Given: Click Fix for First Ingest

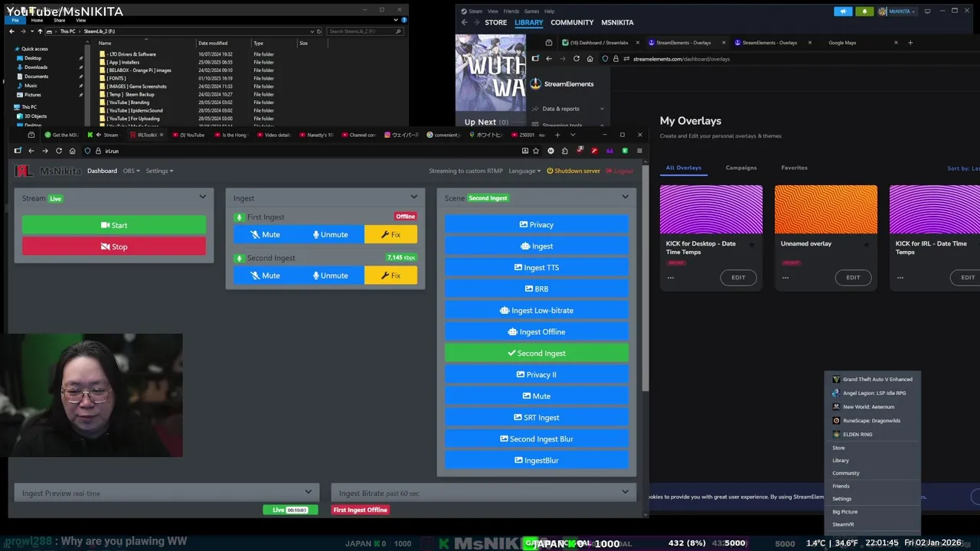Looking at the screenshot, I should pos(390,234).
